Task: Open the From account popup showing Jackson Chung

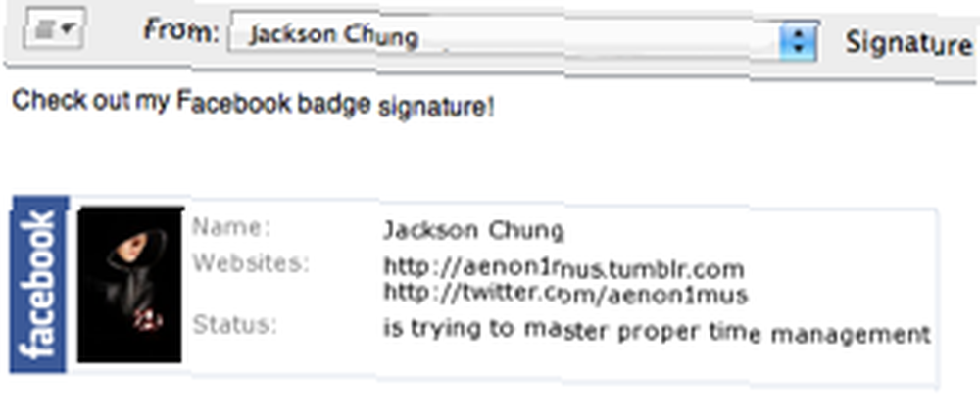Action: click(523, 37)
